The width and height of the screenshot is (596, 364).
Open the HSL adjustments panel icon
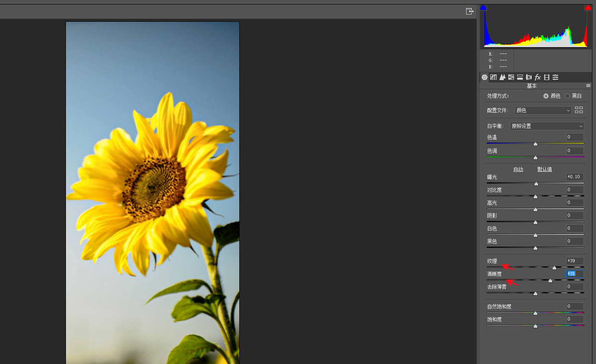point(511,77)
